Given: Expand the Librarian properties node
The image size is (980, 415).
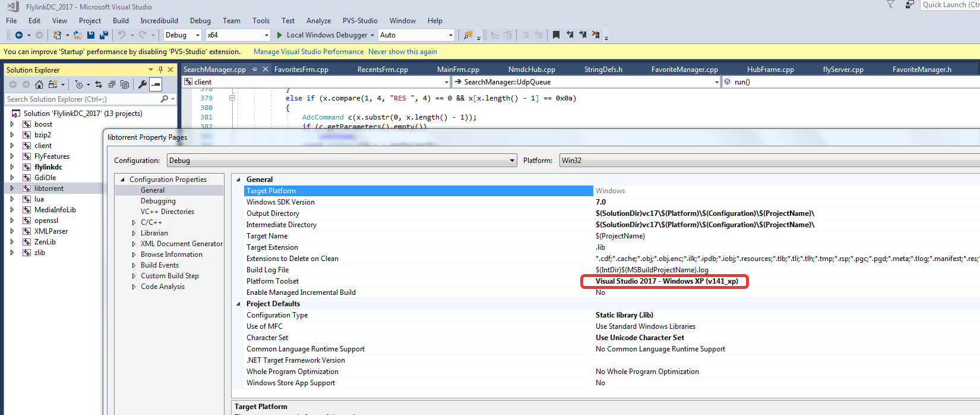Looking at the screenshot, I should click(134, 233).
